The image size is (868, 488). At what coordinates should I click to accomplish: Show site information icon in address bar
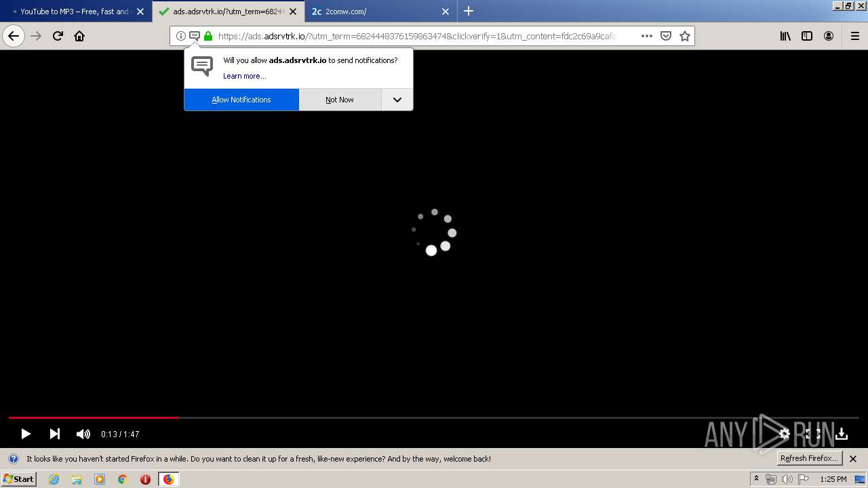[x=181, y=36]
